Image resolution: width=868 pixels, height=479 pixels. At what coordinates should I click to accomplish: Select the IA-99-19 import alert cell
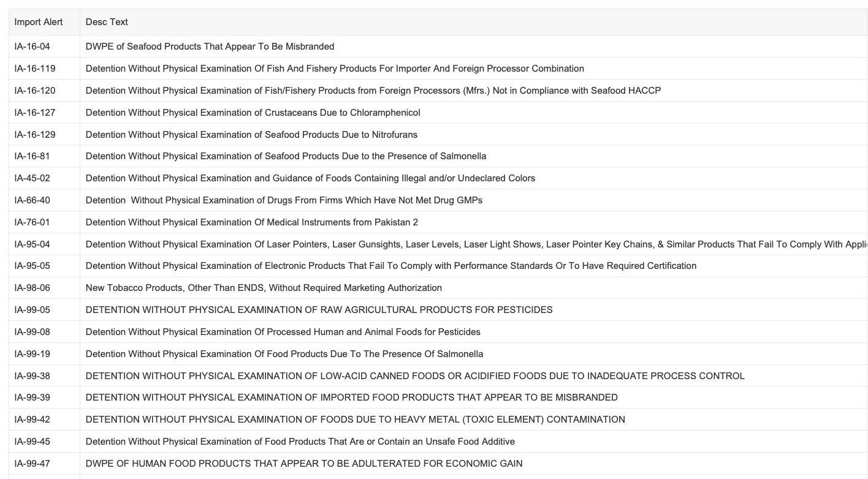tap(32, 354)
